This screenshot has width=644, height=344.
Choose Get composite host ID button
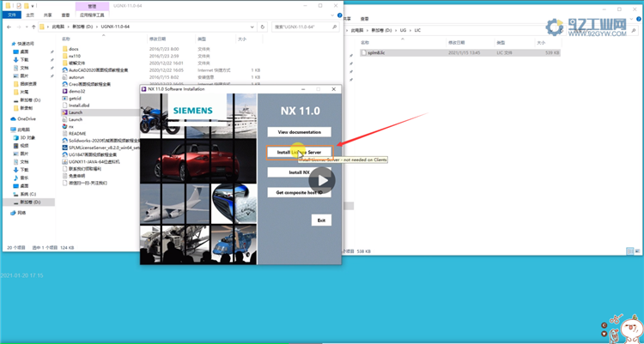tap(300, 192)
